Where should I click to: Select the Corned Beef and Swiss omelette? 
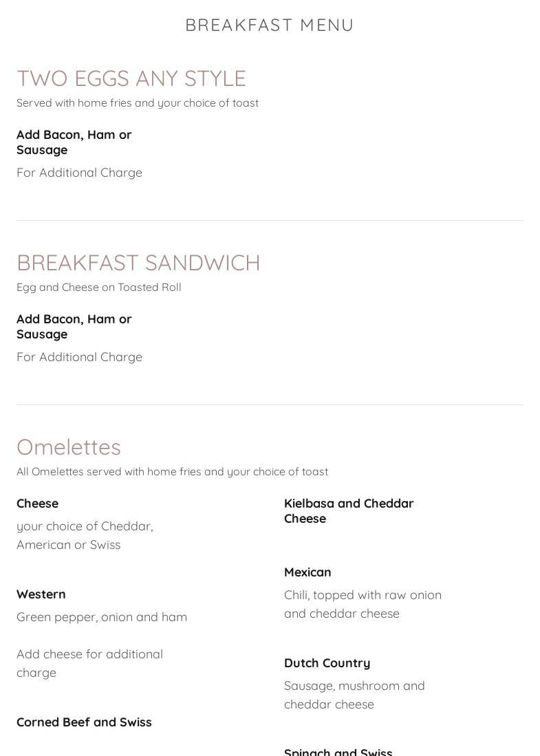pyautogui.click(x=84, y=722)
